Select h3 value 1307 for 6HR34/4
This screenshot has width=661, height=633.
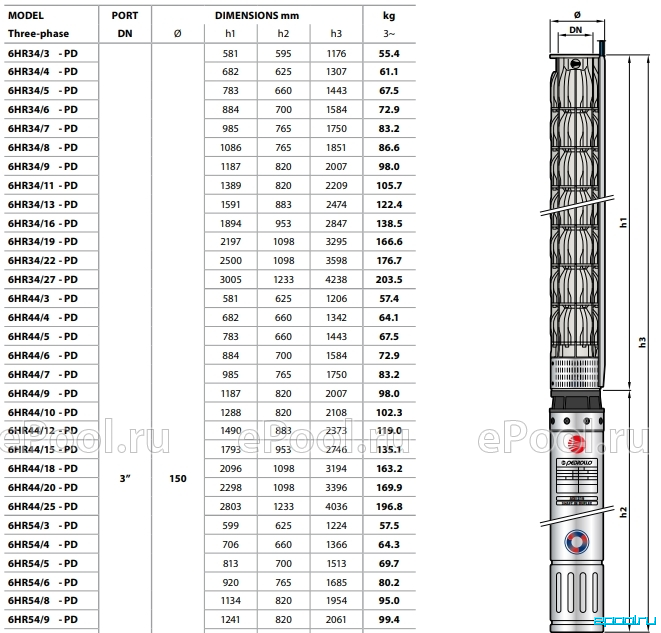(x=336, y=72)
